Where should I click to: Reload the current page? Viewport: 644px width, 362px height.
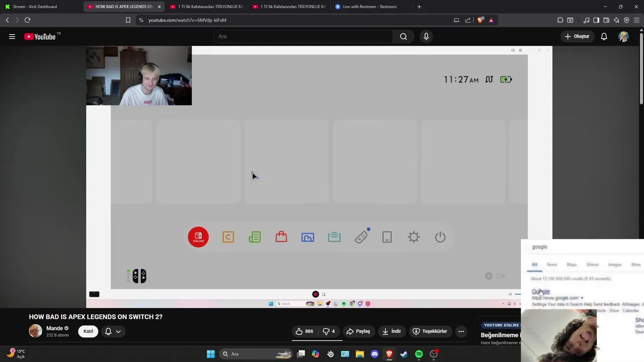point(27,20)
